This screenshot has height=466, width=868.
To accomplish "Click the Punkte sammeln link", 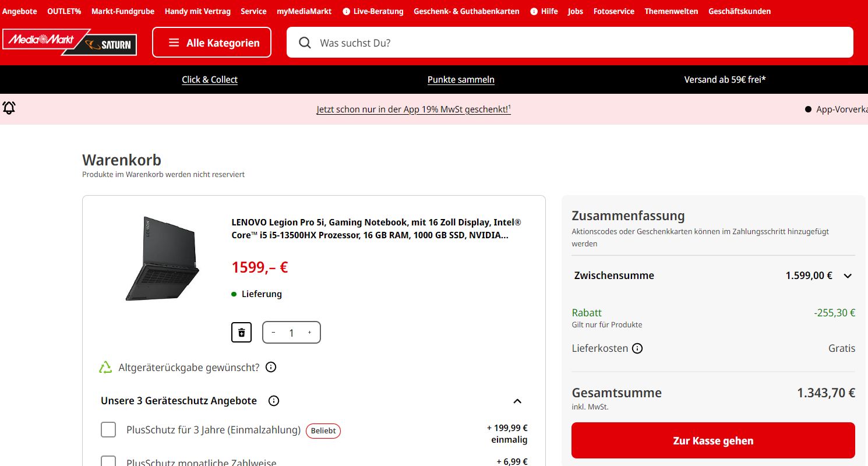I will [x=461, y=80].
